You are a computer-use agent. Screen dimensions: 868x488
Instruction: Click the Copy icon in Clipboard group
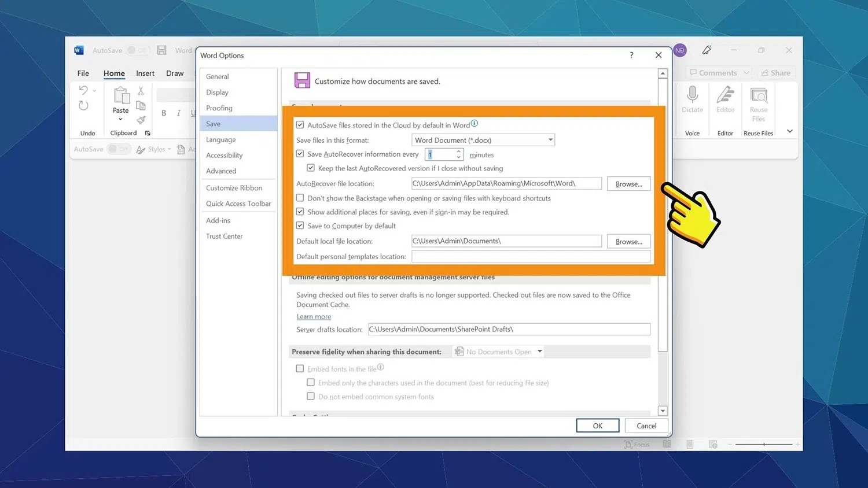pos(141,106)
